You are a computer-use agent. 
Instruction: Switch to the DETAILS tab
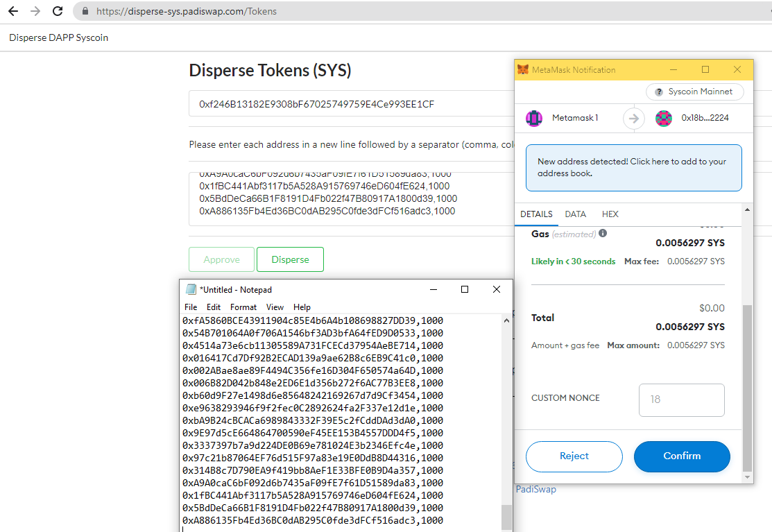(x=536, y=214)
